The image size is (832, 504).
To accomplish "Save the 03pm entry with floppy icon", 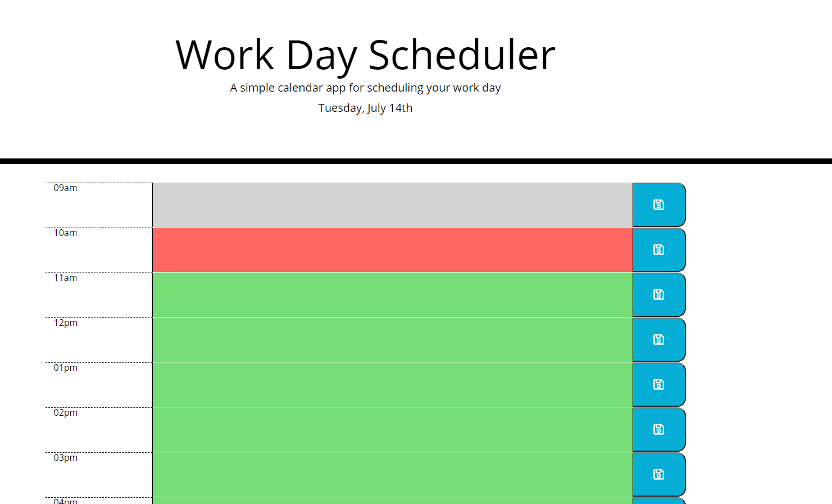I will coord(659,475).
